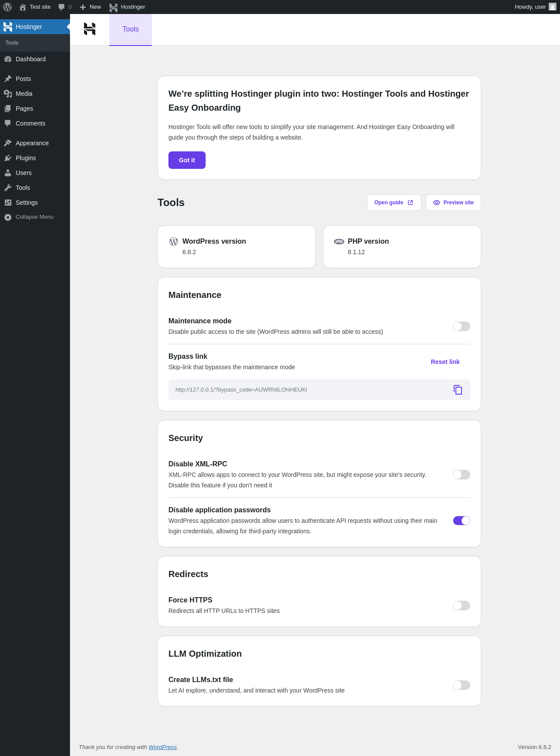
Task: Click the Settings sliders icon
Action: 8,203
